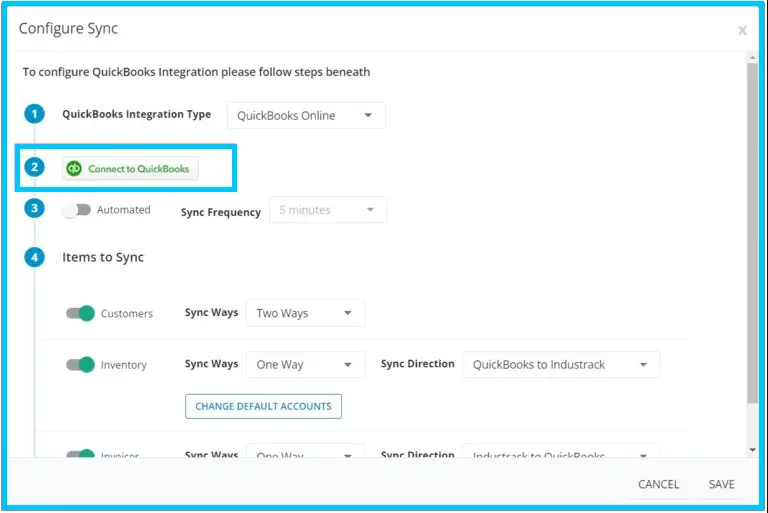Click Change Default Accounts button

[x=264, y=406]
